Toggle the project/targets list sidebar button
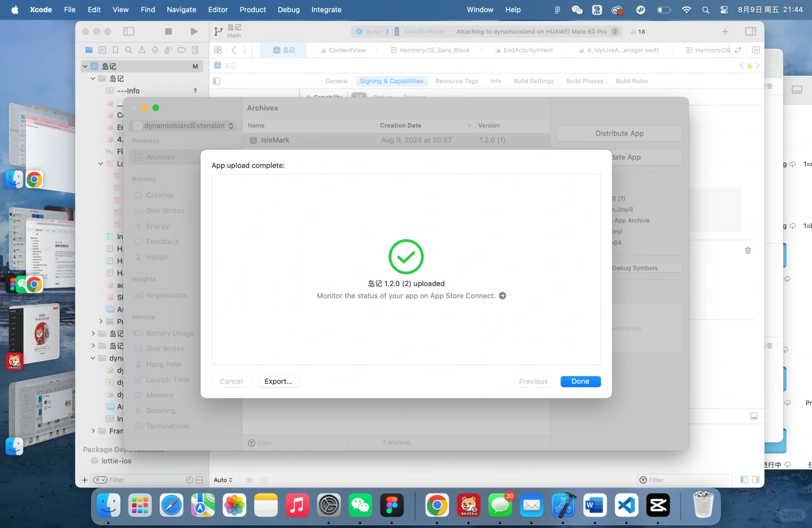The height and width of the screenshot is (528, 812). [217, 81]
